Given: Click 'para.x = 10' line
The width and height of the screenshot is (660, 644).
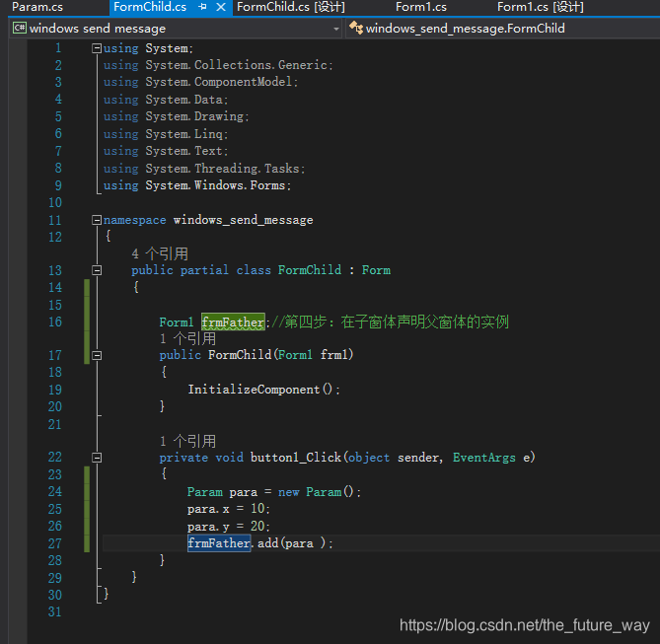Looking at the screenshot, I should [229, 509].
